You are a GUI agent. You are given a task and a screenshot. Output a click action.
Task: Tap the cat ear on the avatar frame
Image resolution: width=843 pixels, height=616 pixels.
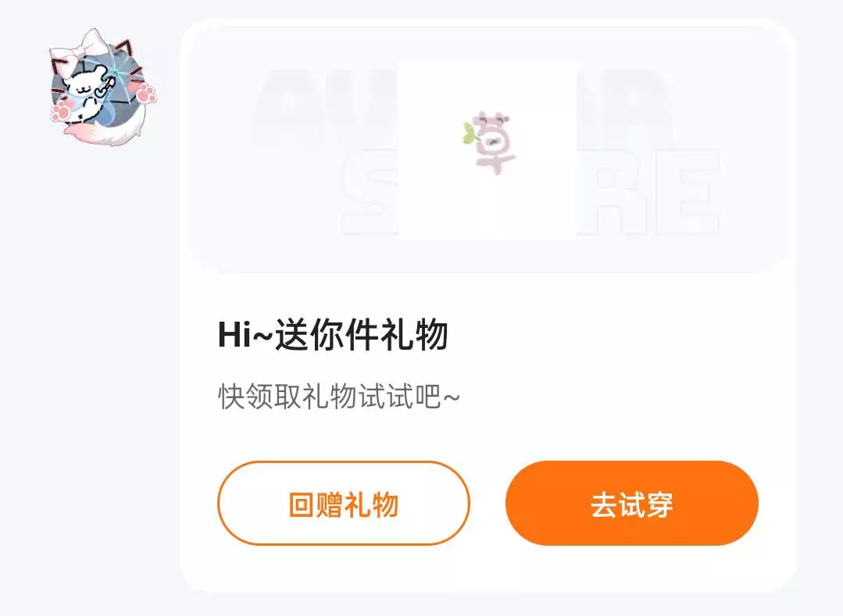click(125, 49)
